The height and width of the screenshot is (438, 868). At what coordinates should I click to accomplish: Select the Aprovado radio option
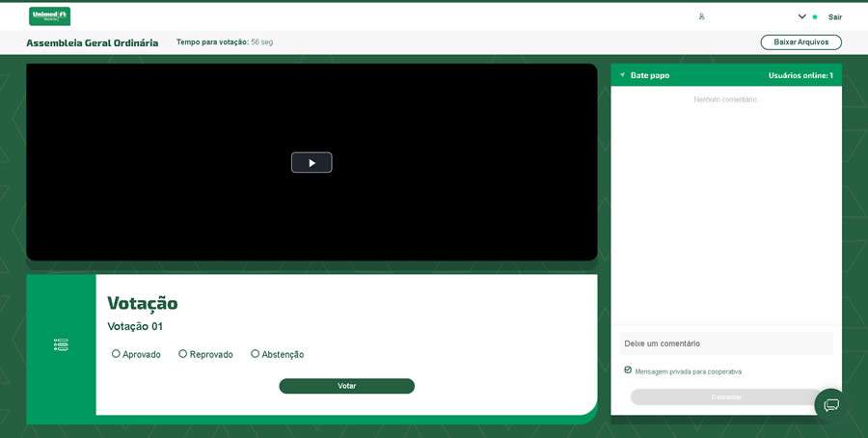117,354
